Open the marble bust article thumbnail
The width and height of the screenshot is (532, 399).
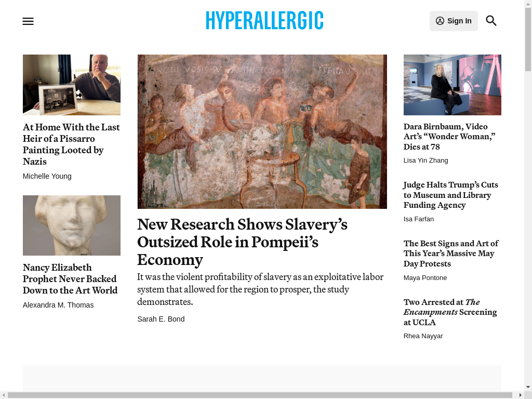point(72,225)
